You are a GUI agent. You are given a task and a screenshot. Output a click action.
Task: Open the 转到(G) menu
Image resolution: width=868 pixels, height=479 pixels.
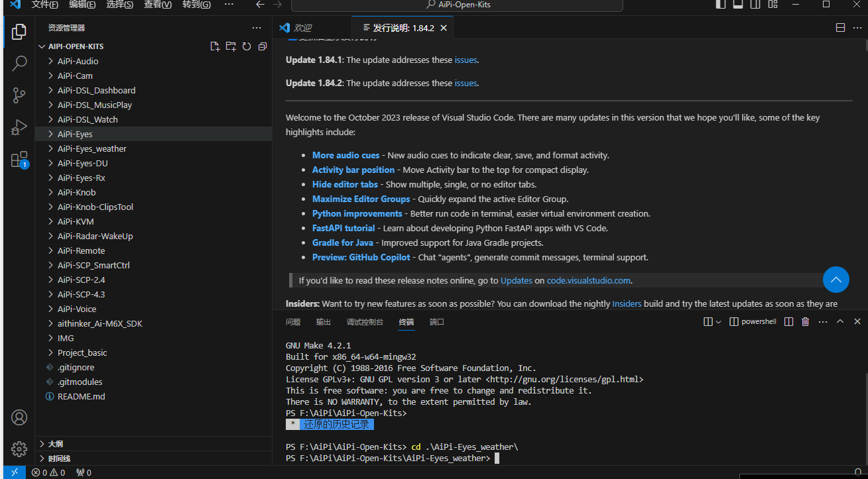point(196,5)
